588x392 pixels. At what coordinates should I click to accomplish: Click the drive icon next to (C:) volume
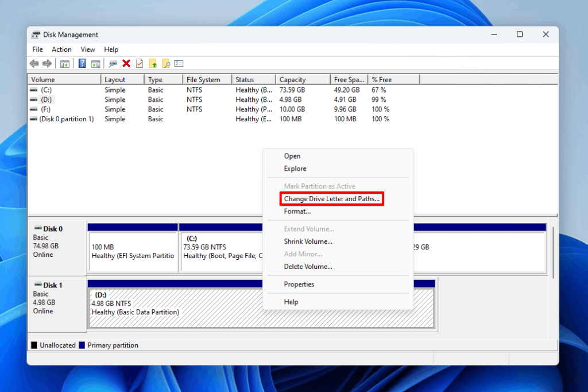(34, 90)
